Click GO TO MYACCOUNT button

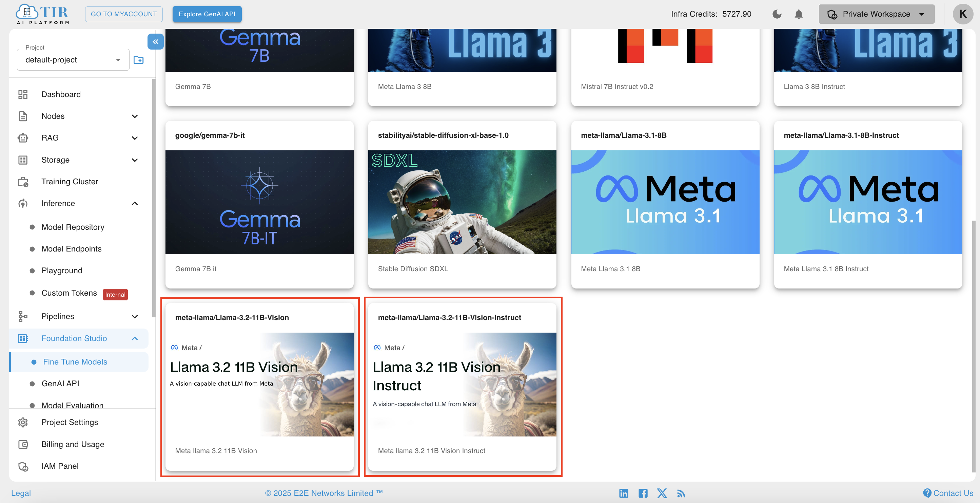coord(124,14)
